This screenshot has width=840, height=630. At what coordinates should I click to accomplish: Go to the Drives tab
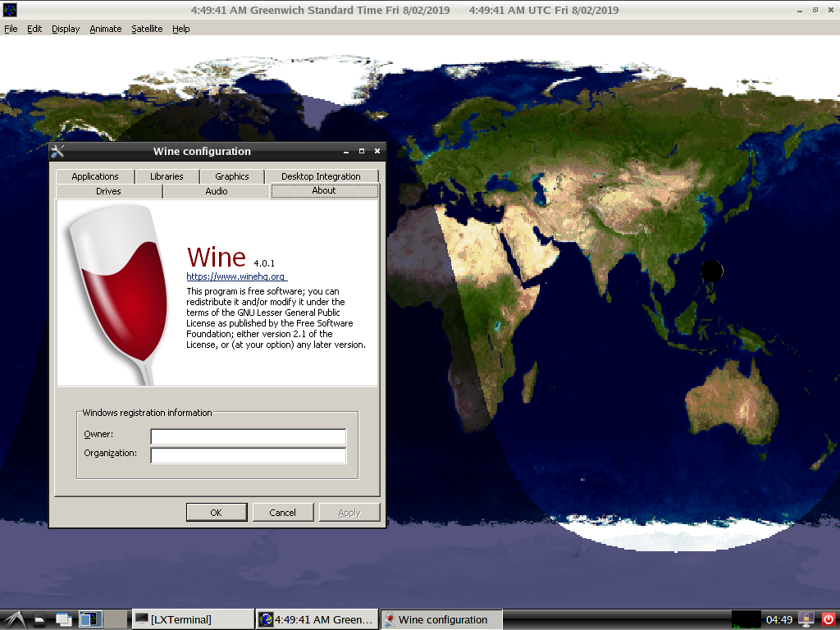point(108,191)
